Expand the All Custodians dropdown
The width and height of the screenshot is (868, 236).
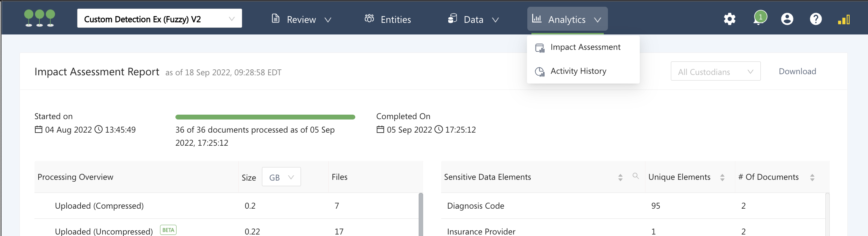click(x=715, y=72)
